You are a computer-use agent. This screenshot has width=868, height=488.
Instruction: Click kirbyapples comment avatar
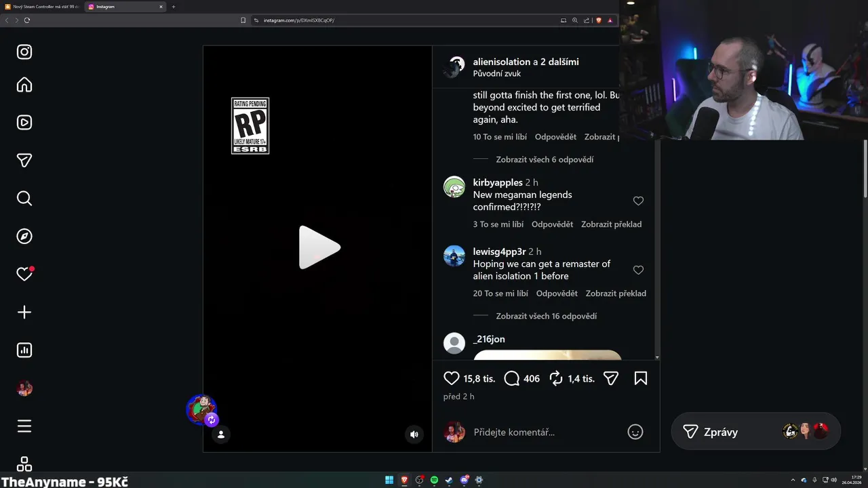454,186
